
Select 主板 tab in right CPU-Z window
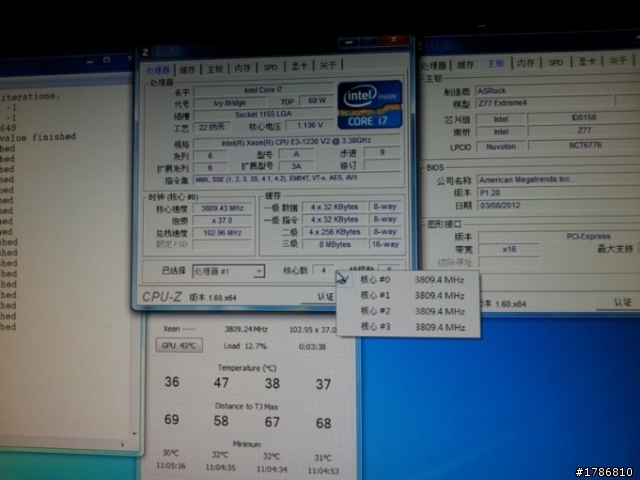pyautogui.click(x=496, y=64)
